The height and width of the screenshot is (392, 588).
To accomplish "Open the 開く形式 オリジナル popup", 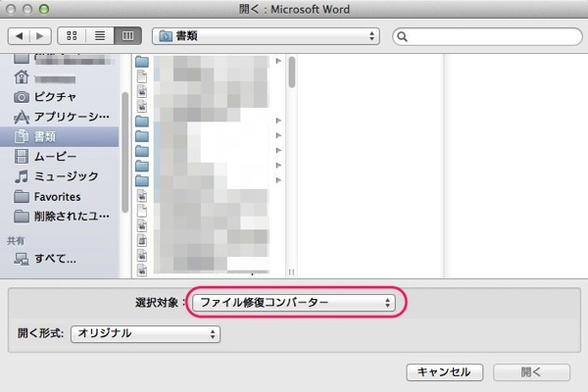I will point(145,333).
